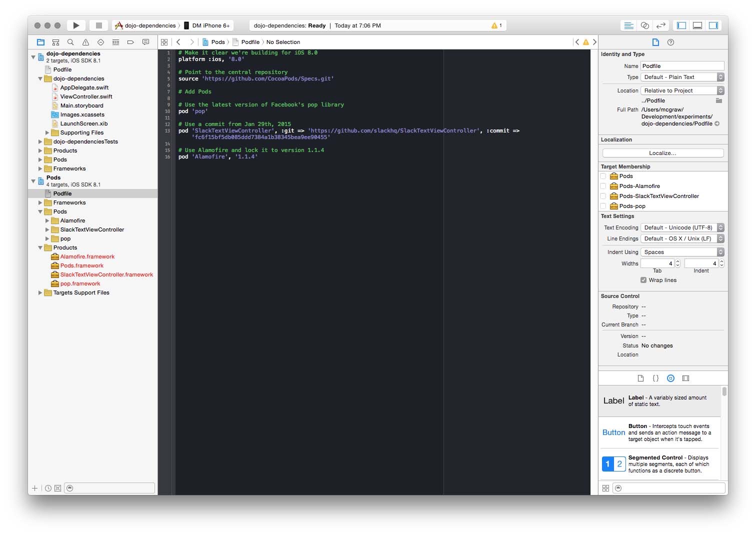The image size is (756, 535).
Task: Jump to previous issue arrow
Action: (x=577, y=42)
